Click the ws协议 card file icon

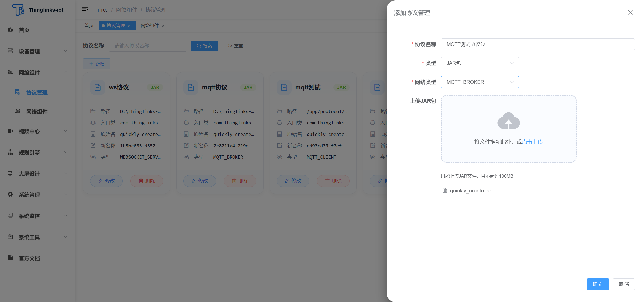[98, 87]
